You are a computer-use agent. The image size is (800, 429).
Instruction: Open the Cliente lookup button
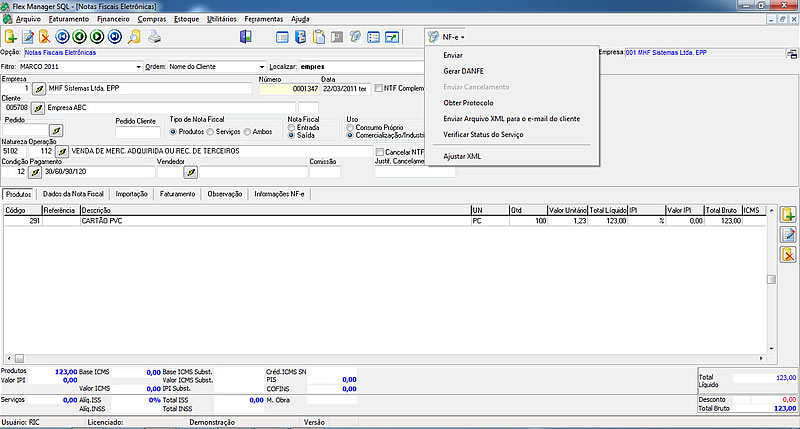pyautogui.click(x=39, y=108)
